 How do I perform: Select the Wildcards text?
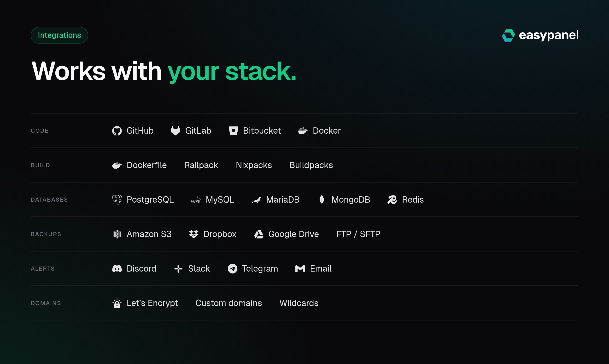[x=299, y=303]
